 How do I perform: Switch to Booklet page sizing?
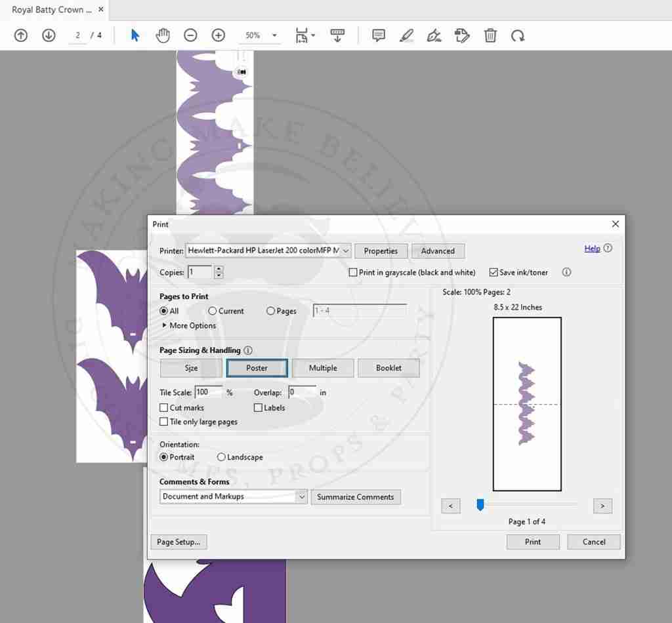pos(388,368)
